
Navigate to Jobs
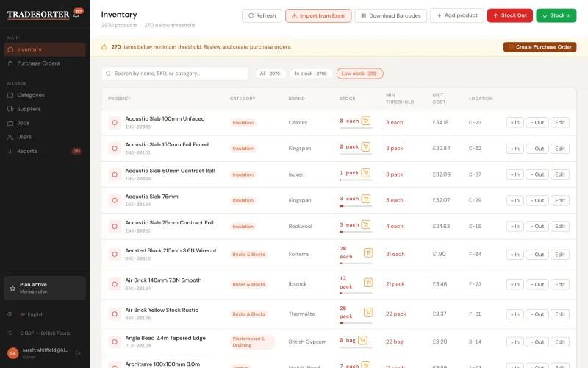point(45,123)
